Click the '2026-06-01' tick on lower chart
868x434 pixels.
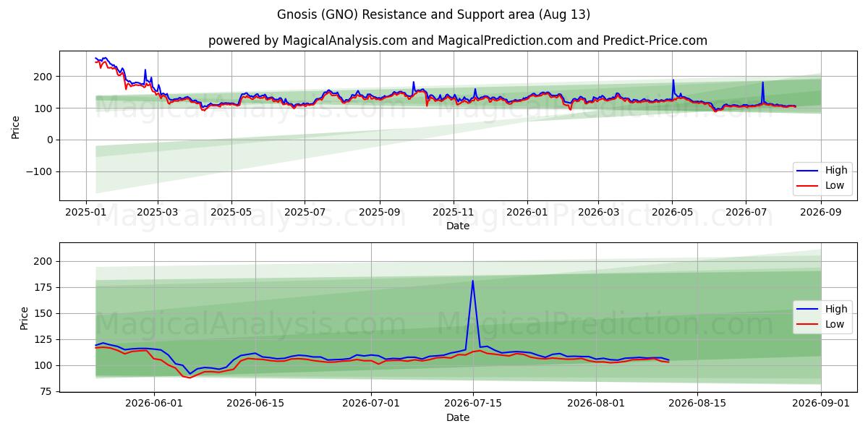154,404
